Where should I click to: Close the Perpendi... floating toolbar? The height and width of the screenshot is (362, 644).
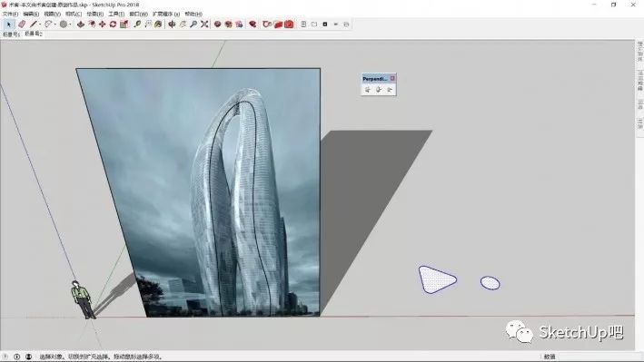pos(392,78)
